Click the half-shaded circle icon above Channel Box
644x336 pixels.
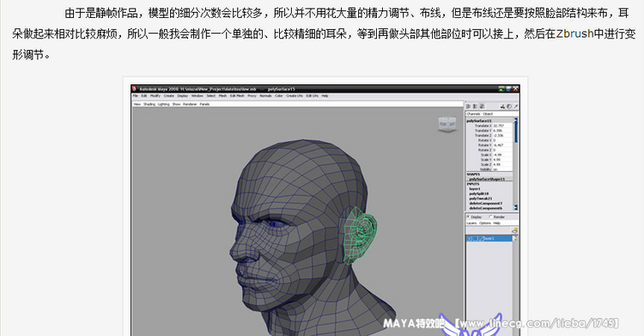click(x=509, y=106)
